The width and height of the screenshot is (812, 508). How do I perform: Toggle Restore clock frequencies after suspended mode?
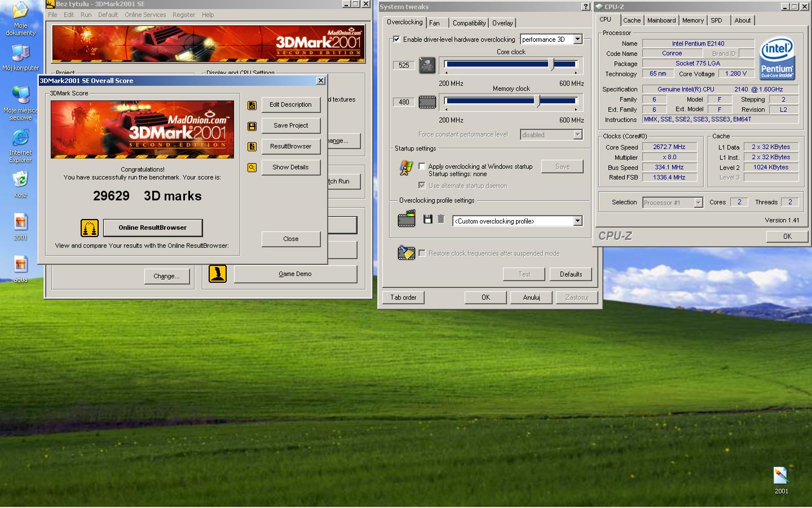[x=422, y=253]
